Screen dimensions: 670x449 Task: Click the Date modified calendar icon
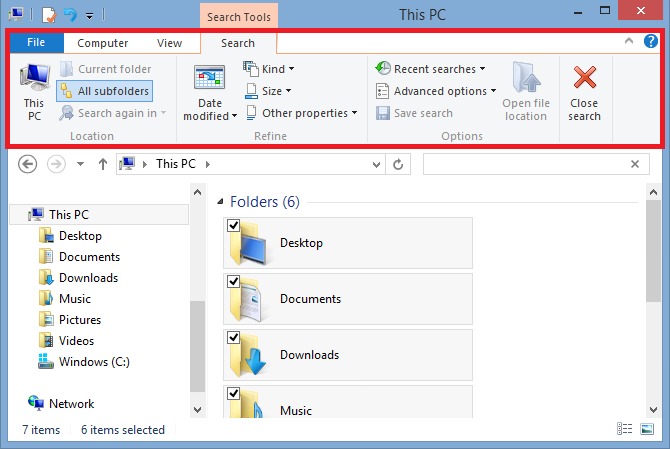pyautogui.click(x=209, y=77)
